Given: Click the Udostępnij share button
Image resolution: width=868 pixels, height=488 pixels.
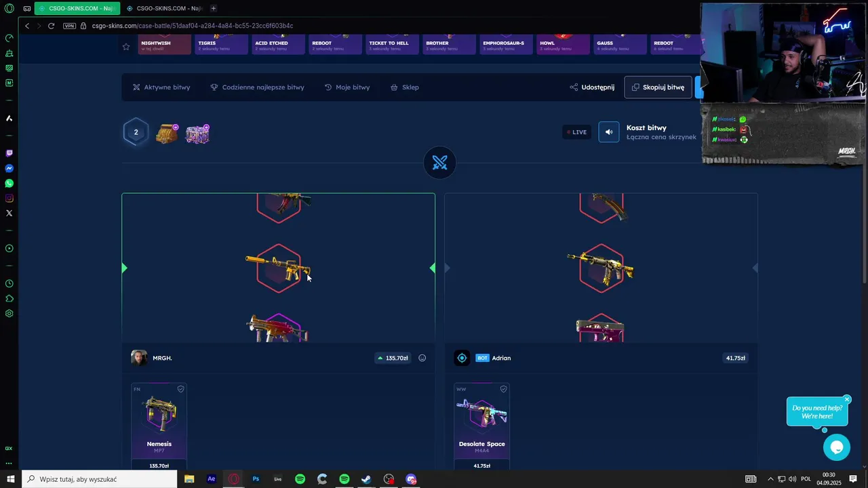Looking at the screenshot, I should 592,87.
